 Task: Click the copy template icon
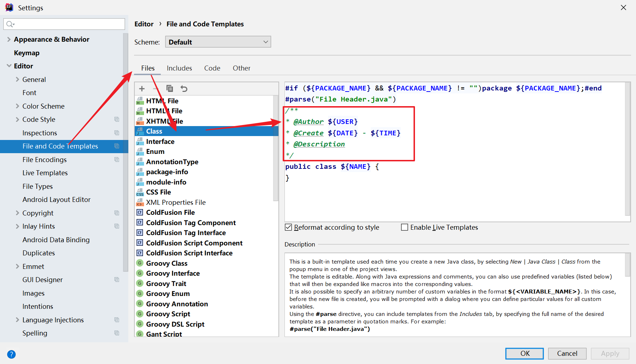click(170, 89)
